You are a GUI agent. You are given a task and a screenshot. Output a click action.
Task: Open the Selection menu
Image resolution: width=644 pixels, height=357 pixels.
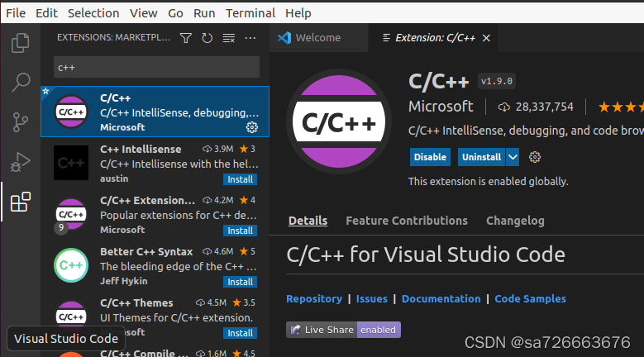(93, 13)
